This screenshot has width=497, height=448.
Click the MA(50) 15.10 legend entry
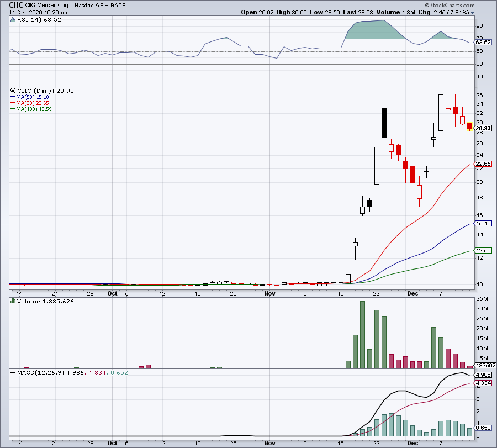pyautogui.click(x=30, y=97)
